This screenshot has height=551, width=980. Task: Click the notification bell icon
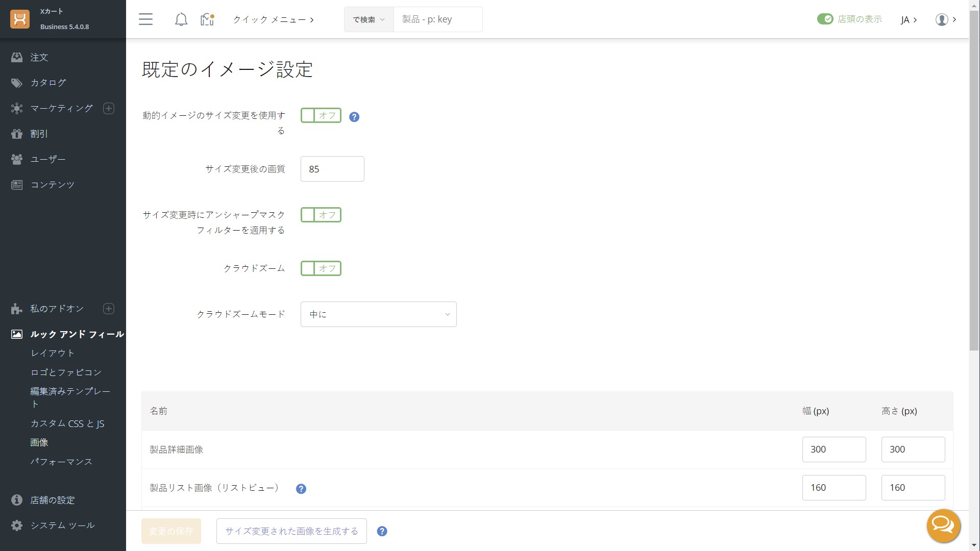[181, 19]
